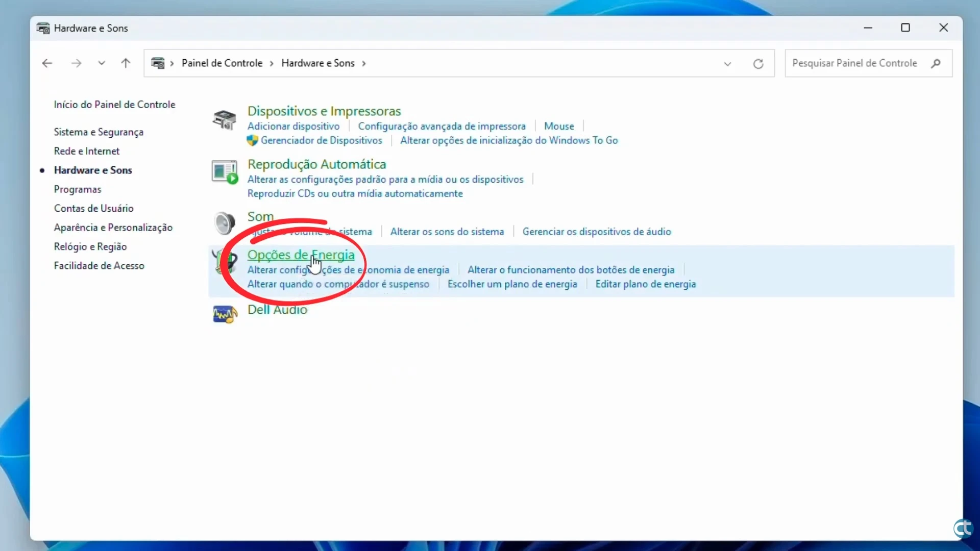The height and width of the screenshot is (551, 980).
Task: Click the up one level arrow
Action: coord(126,63)
